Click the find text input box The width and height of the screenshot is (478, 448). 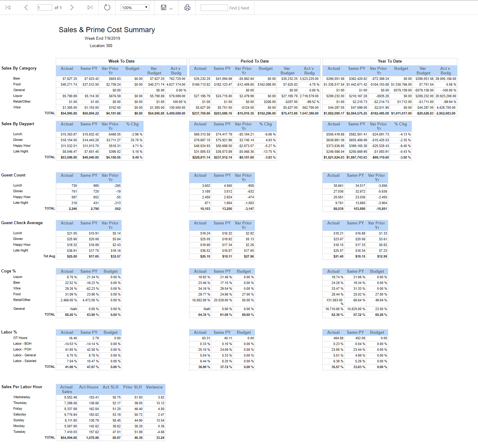tap(214, 8)
